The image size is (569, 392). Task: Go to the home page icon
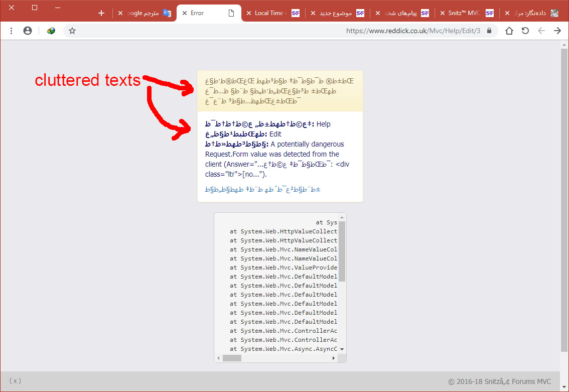click(509, 31)
